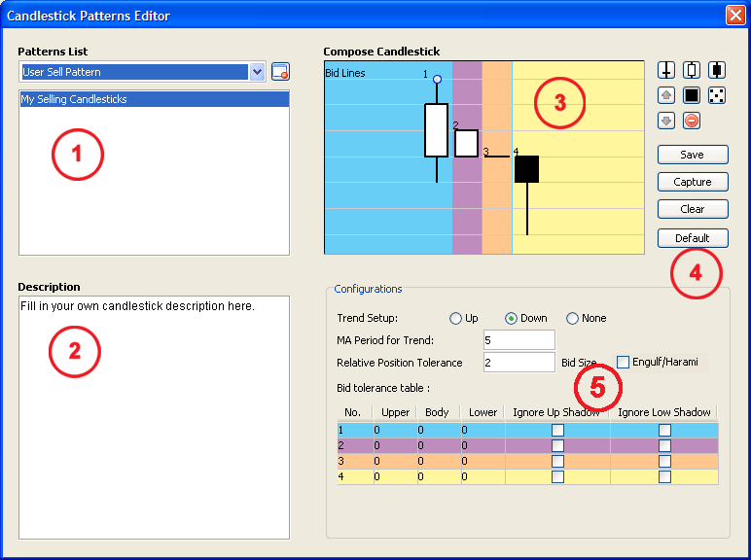The width and height of the screenshot is (751, 560).
Task: Enable the Engulf/Harami checkbox
Action: (624, 362)
